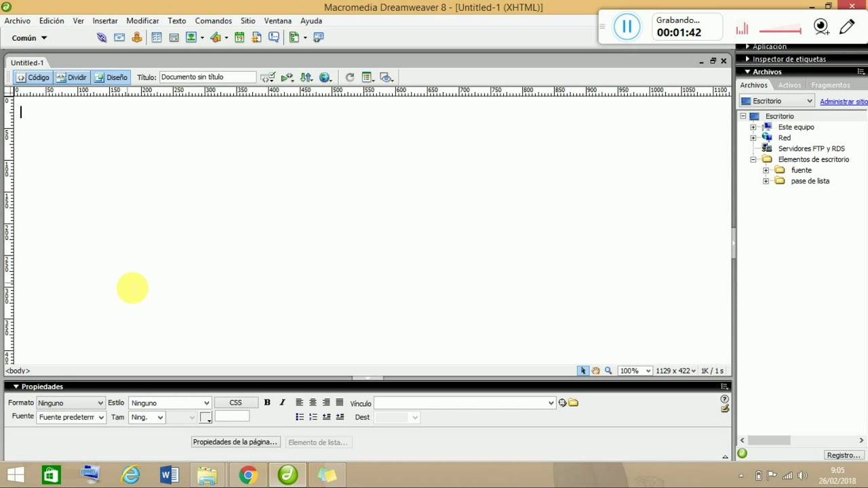Open the Vínculo link dropdown
Viewport: 868px width, 488px height.
pyautogui.click(x=465, y=403)
